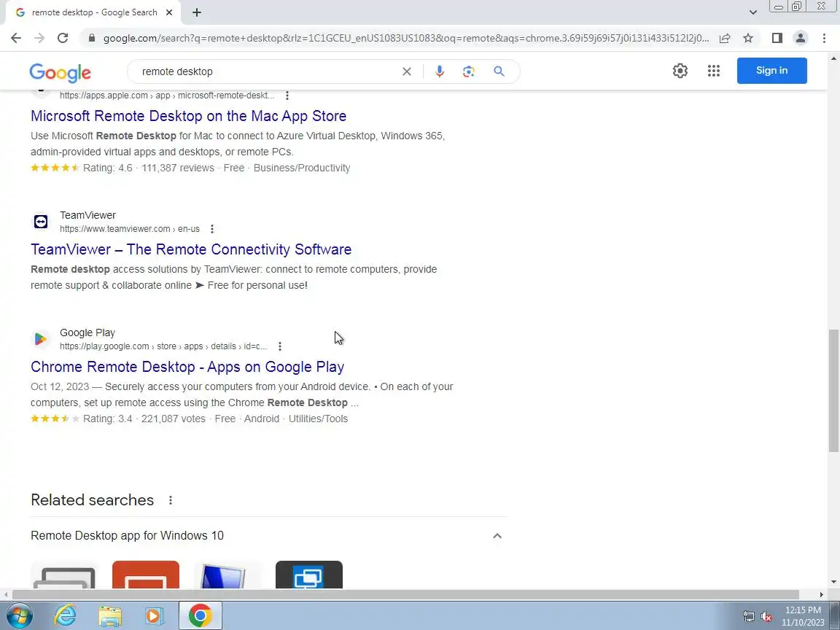Image resolution: width=840 pixels, height=630 pixels.
Task: Click Chrome icon in taskbar
Action: tap(200, 616)
